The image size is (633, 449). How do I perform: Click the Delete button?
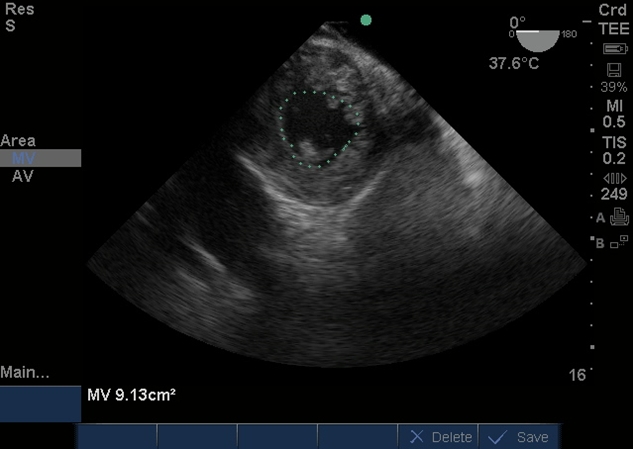[438, 437]
